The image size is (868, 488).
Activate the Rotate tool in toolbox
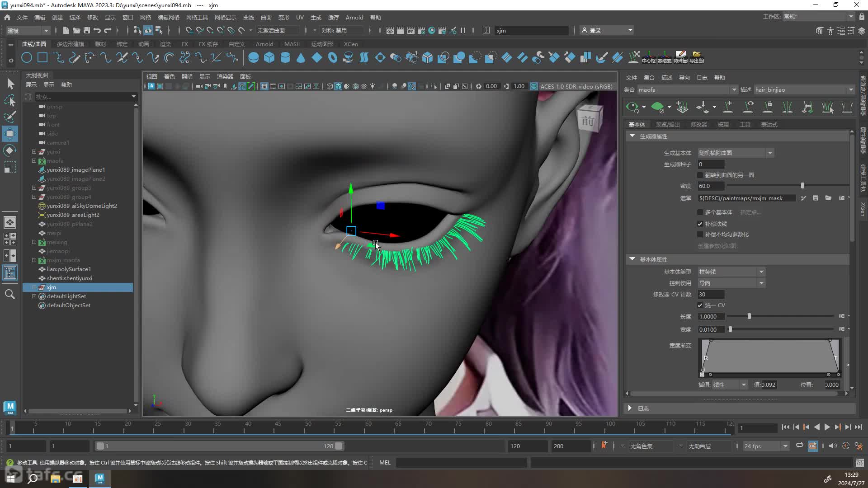point(10,150)
